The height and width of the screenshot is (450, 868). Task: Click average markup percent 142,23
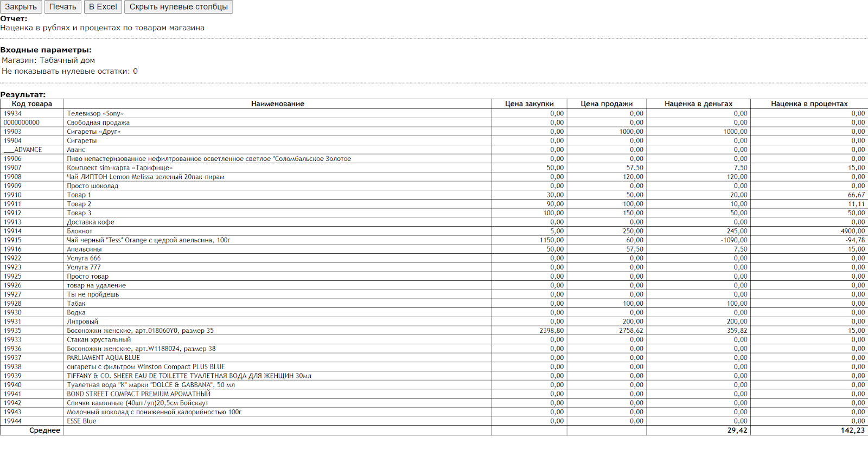click(x=852, y=430)
